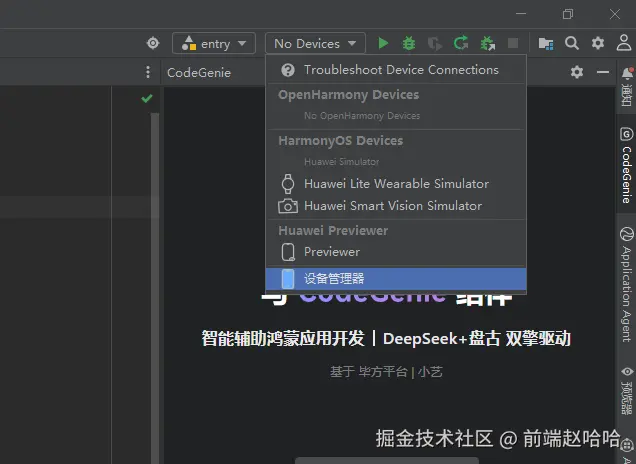
Task: Click the greyed profiler run icon
Action: click(x=435, y=43)
